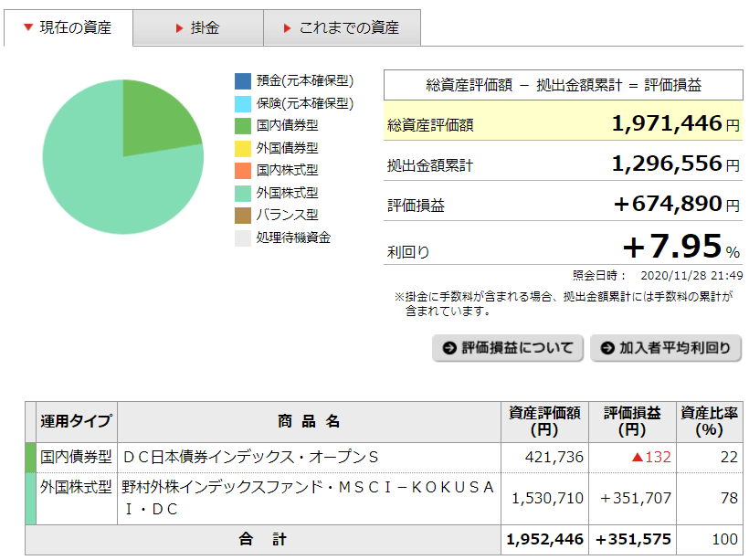Select the 預金(元本確保型) blue legend icon
This screenshot has height=560, width=749.
[x=241, y=79]
